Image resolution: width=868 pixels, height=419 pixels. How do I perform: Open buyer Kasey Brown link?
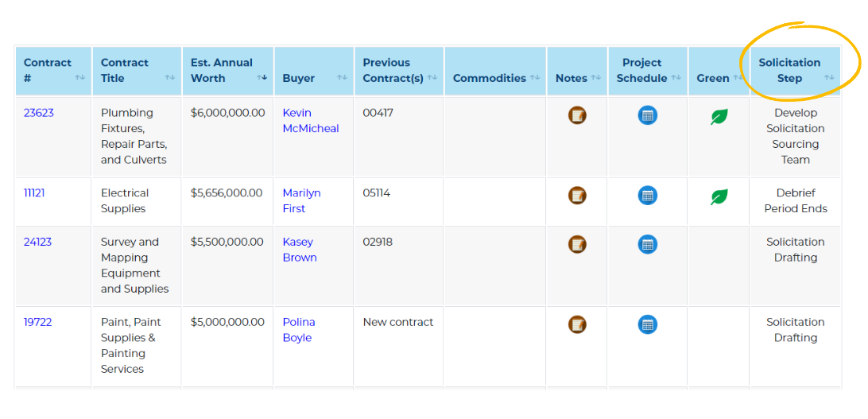coord(300,250)
